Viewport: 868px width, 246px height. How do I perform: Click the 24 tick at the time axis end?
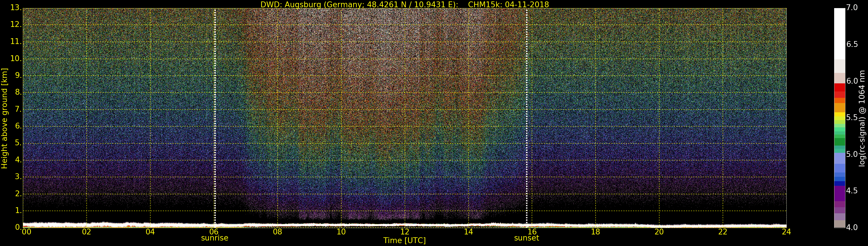click(786, 232)
